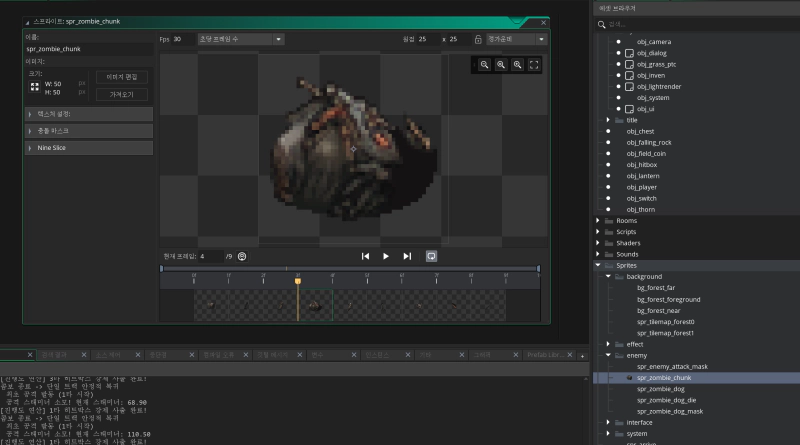Toggle the obj_dialog checkbox icon
Viewport: 800px width, 445px height.
pyautogui.click(x=630, y=53)
